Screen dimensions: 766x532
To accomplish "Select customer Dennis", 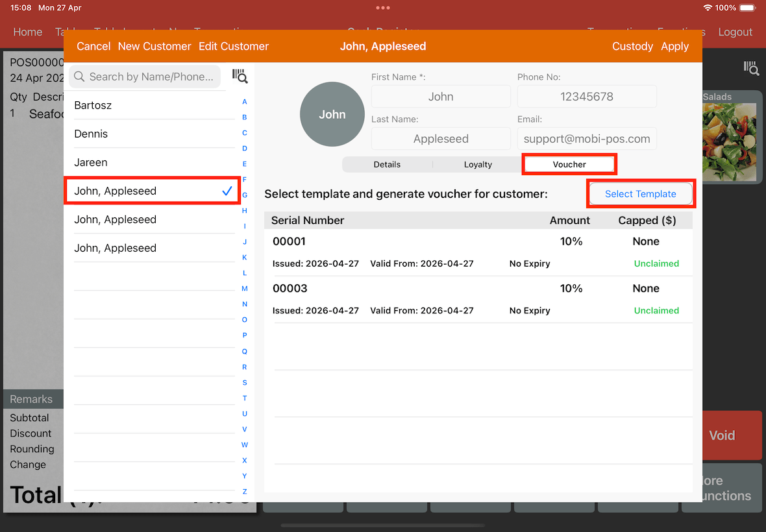I will click(x=154, y=134).
